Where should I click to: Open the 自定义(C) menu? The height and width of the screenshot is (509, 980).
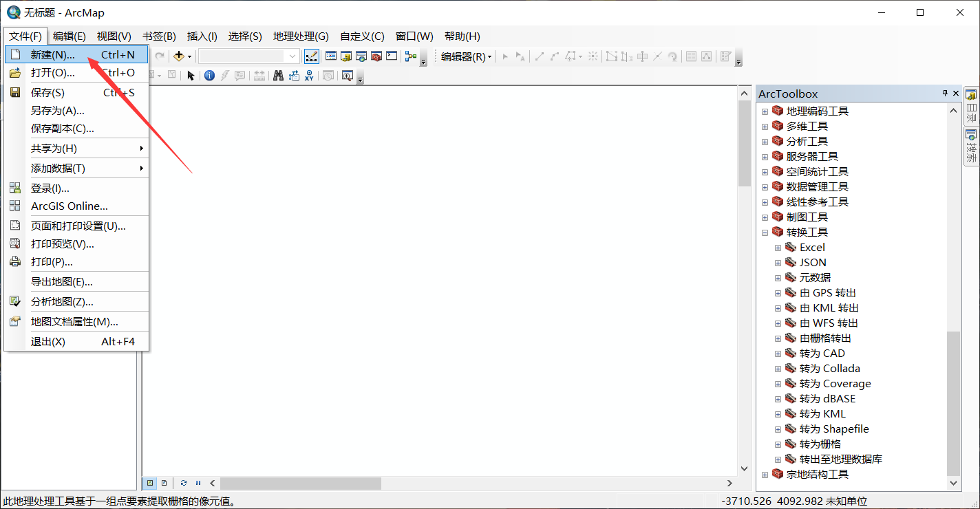click(362, 36)
